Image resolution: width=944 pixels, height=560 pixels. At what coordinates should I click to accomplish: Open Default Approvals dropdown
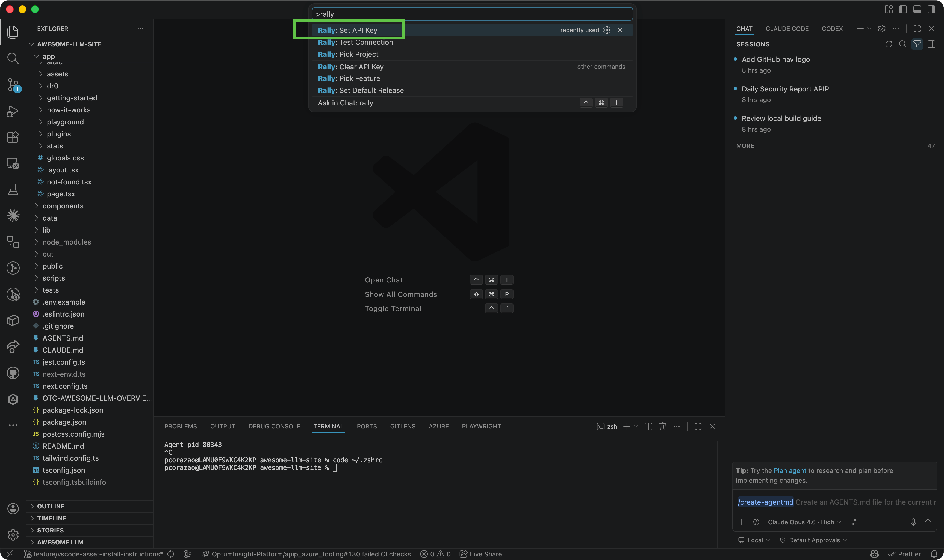814,540
